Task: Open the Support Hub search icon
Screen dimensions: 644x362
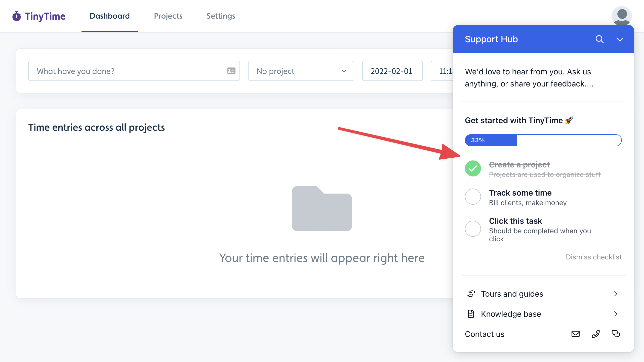Action: (x=600, y=39)
